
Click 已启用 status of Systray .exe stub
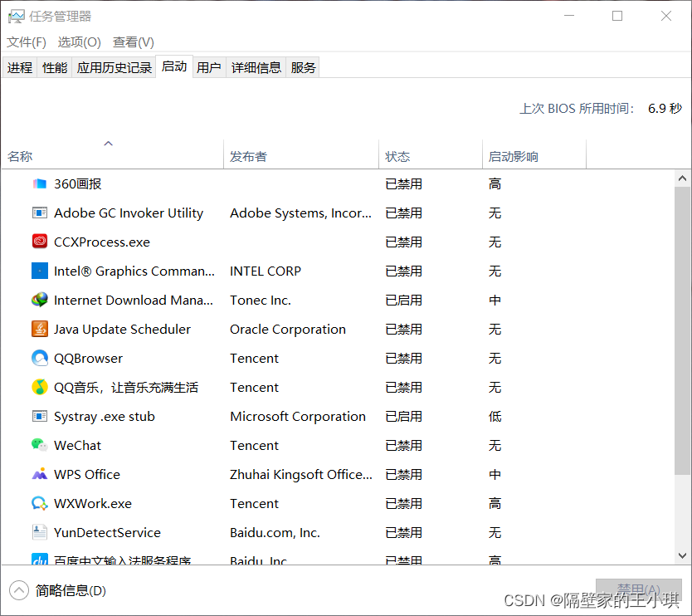coord(403,417)
